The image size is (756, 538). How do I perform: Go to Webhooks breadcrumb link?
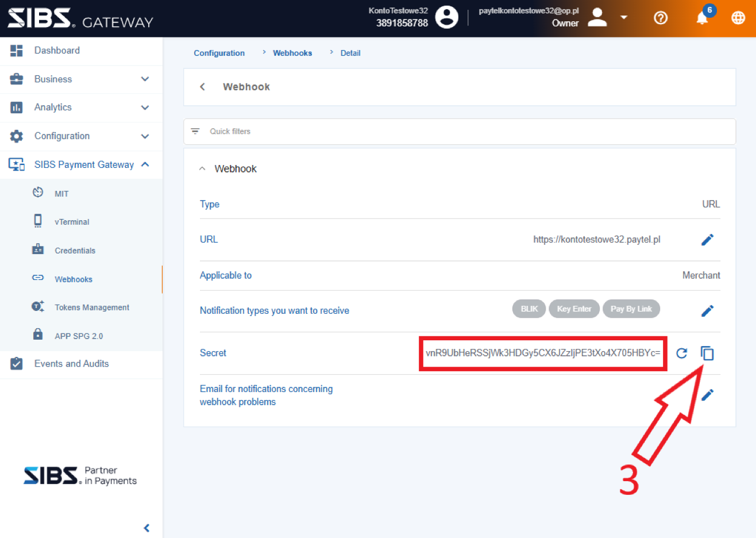tap(292, 53)
